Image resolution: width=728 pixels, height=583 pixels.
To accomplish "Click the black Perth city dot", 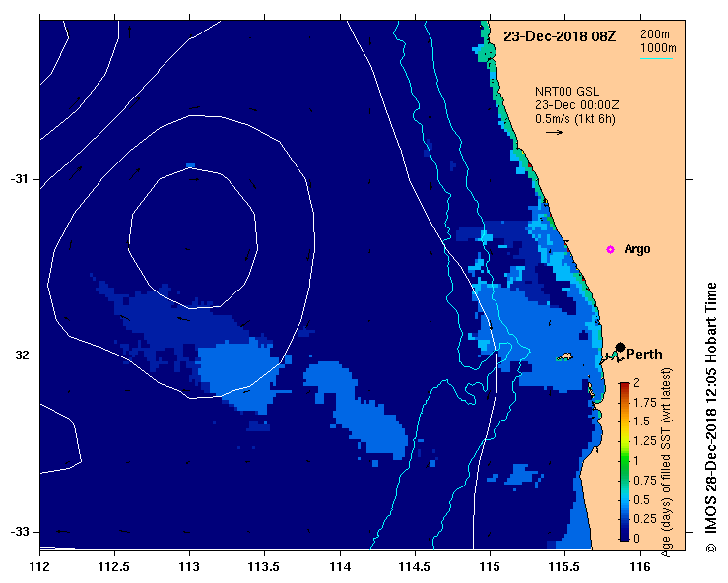I will click(x=620, y=347).
